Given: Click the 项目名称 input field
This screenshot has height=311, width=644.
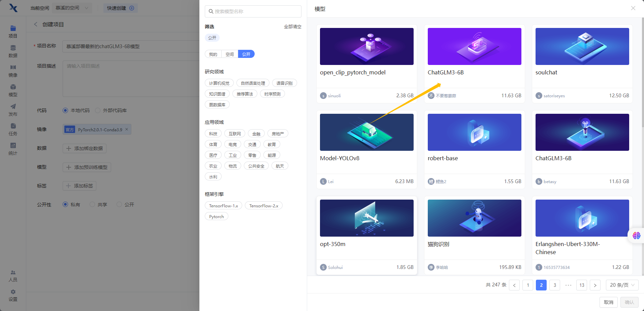Looking at the screenshot, I should point(131,46).
